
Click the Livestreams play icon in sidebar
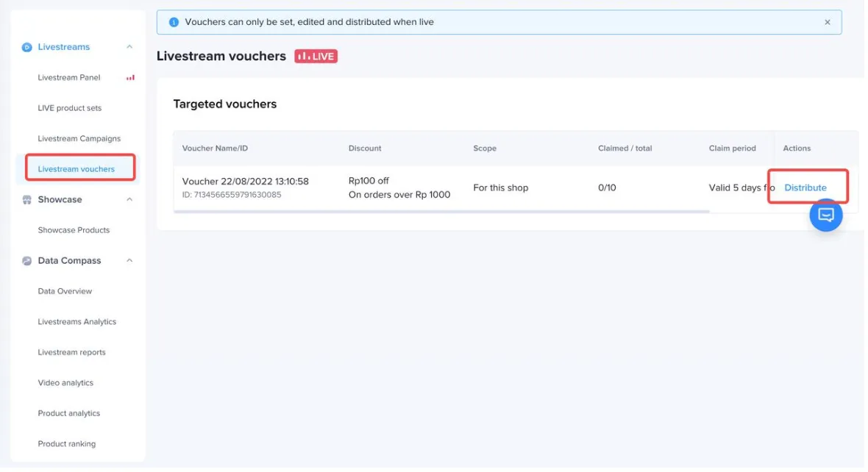click(26, 48)
